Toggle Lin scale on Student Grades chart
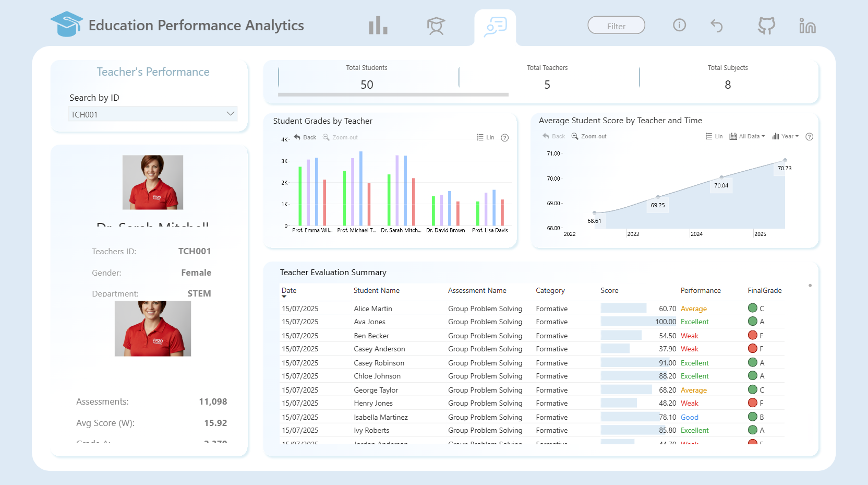Image resolution: width=868 pixels, height=485 pixels. (x=485, y=138)
